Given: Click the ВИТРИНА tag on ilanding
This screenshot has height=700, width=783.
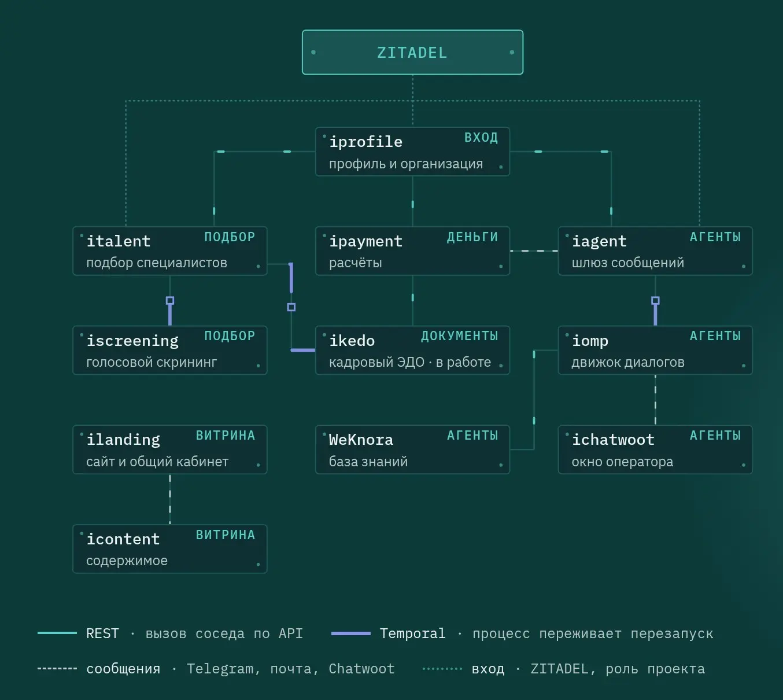Looking at the screenshot, I should pos(226,436).
